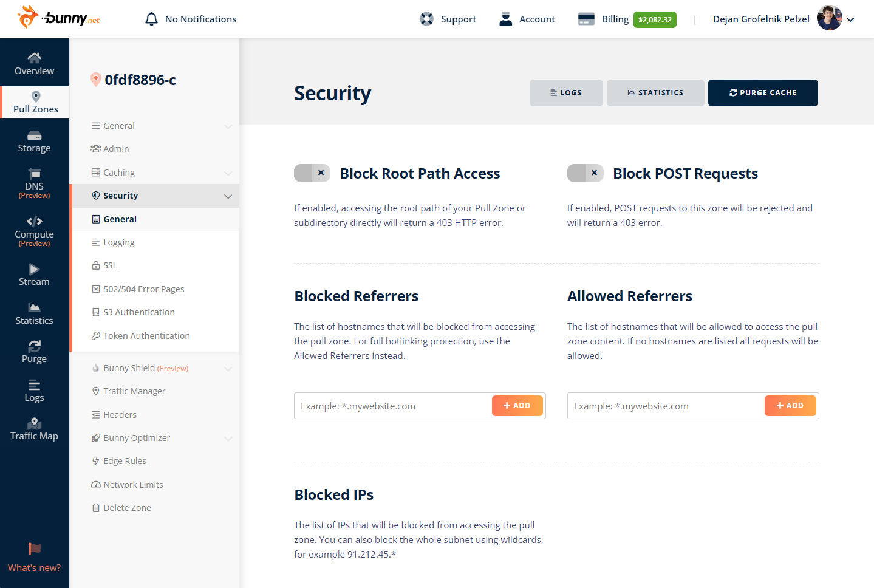Click the Token Authentication key icon
874x588 pixels.
95,336
